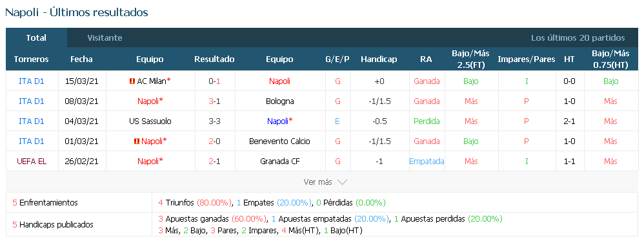The width and height of the screenshot is (644, 241).
Task: Click the 2-1 score against Granada CF
Action: [x=214, y=162]
